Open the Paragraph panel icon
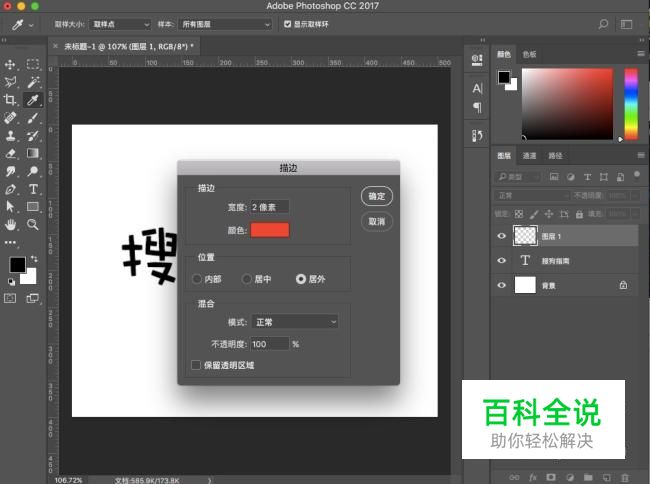The width and height of the screenshot is (650, 484). tap(477, 108)
